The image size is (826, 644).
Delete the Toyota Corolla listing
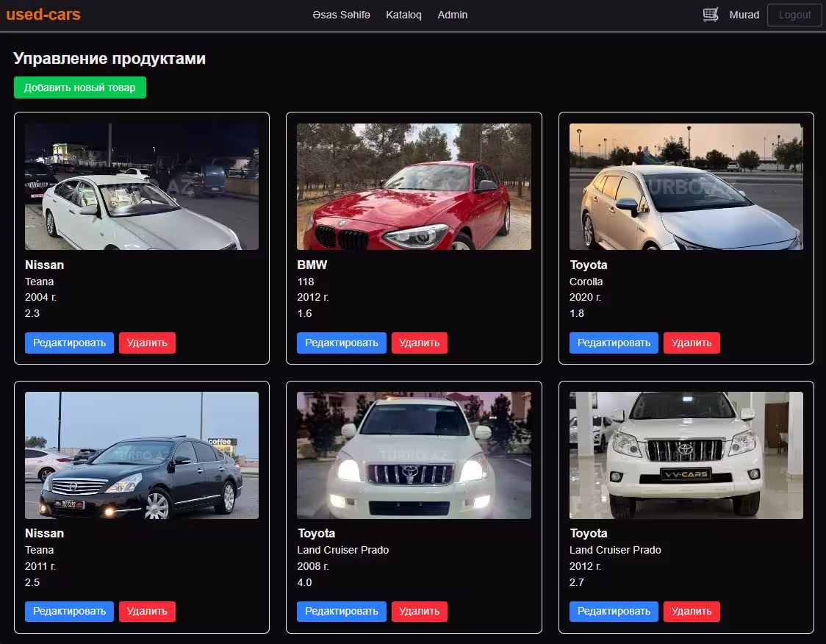pos(692,343)
